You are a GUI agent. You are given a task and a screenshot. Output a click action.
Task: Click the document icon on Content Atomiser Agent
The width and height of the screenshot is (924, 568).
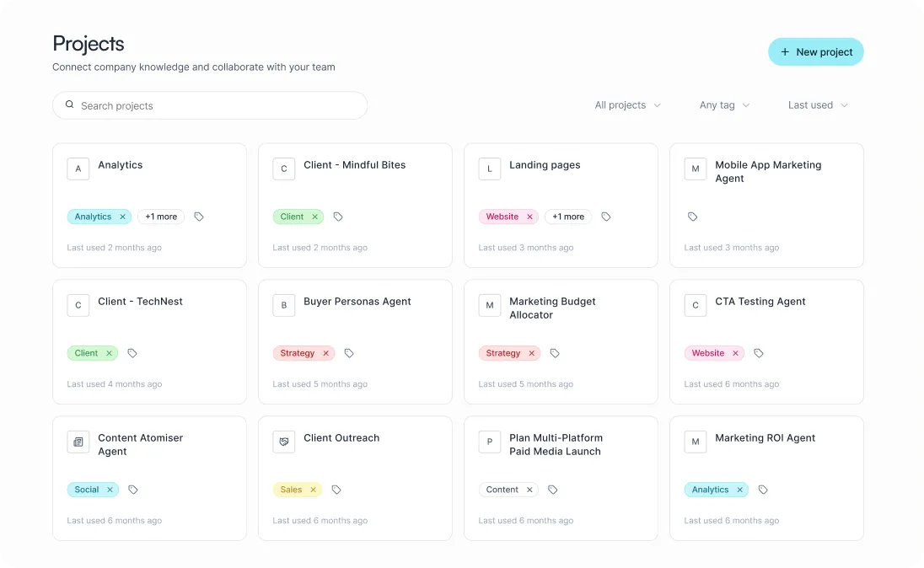coord(78,442)
